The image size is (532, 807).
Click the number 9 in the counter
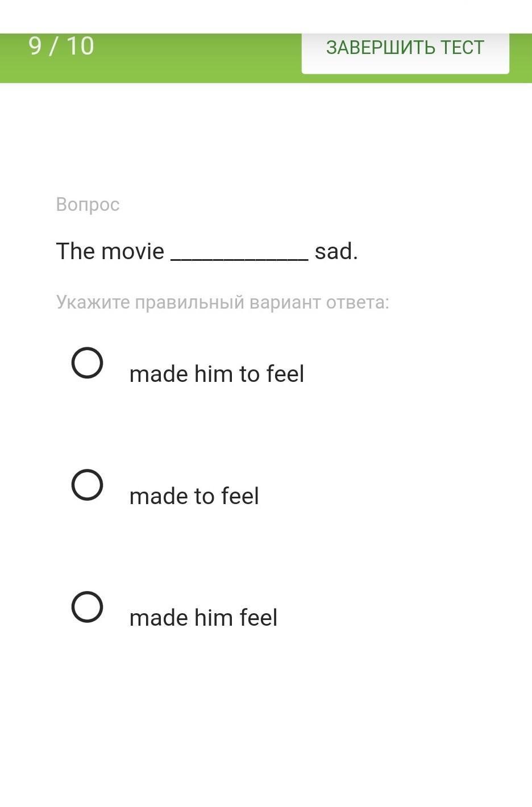[35, 47]
